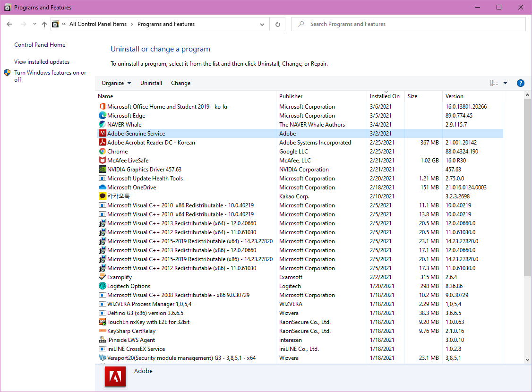Click the TouchEn nxKey program icon

(x=102, y=322)
